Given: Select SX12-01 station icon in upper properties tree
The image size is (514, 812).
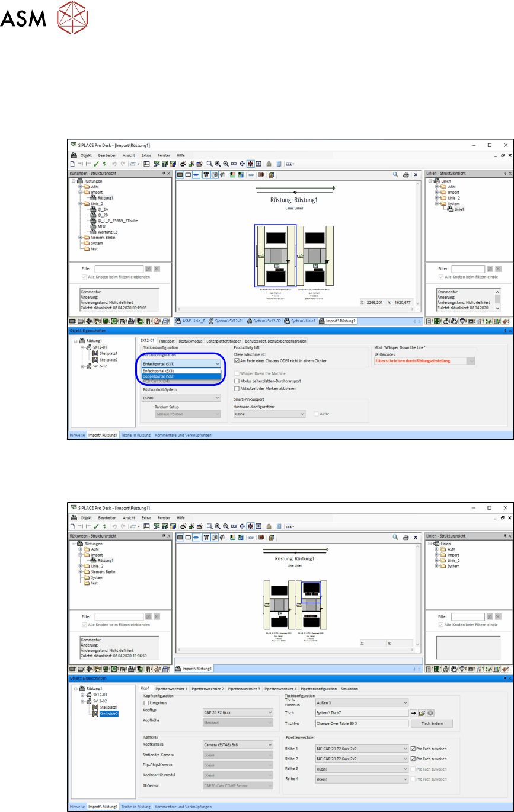Looking at the screenshot, I should tap(89, 347).
